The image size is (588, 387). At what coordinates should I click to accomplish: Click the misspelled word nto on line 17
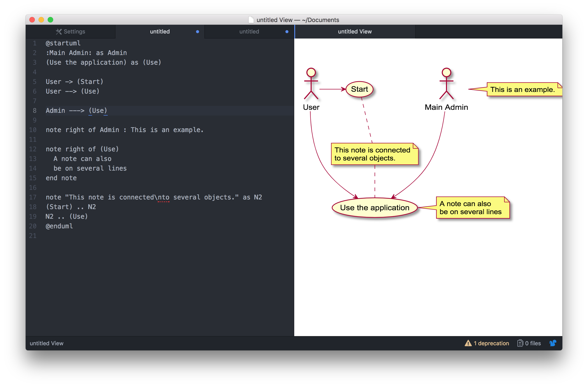[164, 197]
